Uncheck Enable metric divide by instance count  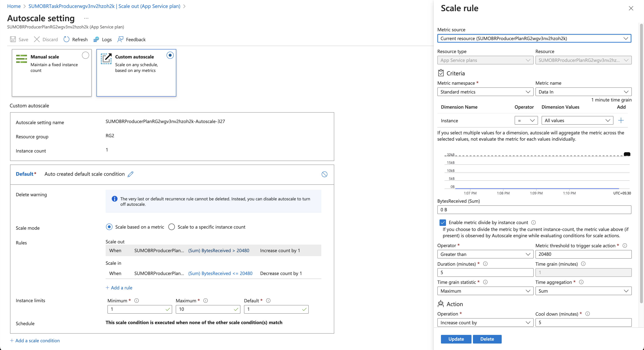pyautogui.click(x=443, y=222)
